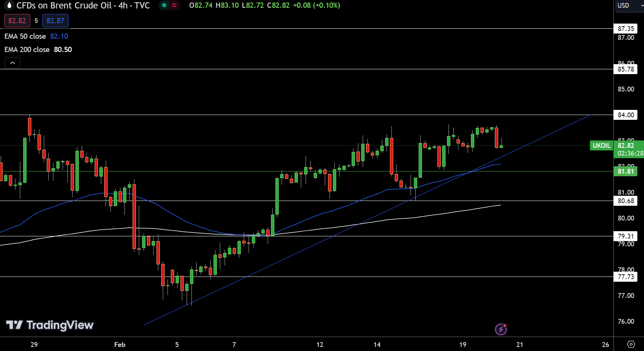Click the green UKOIL symbol price tag
This screenshot has width=644, height=351.
point(601,146)
